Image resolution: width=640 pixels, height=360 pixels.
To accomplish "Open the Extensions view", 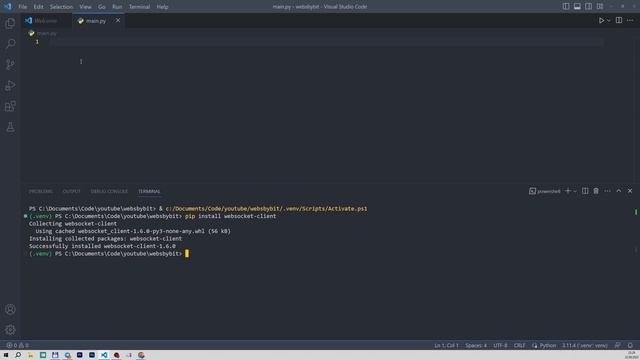I will pyautogui.click(x=10, y=106).
